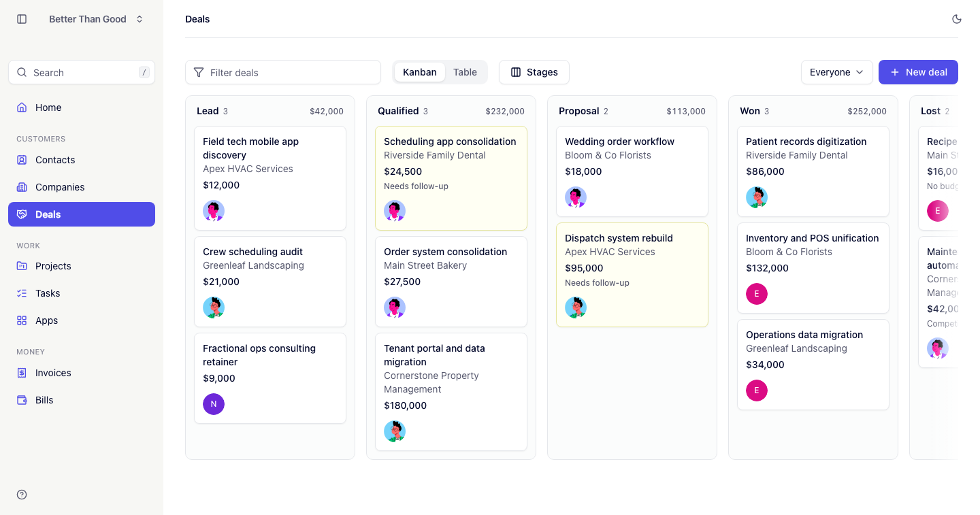Open the Everyone owner dropdown
This screenshot has height=515, width=980.
(x=837, y=72)
